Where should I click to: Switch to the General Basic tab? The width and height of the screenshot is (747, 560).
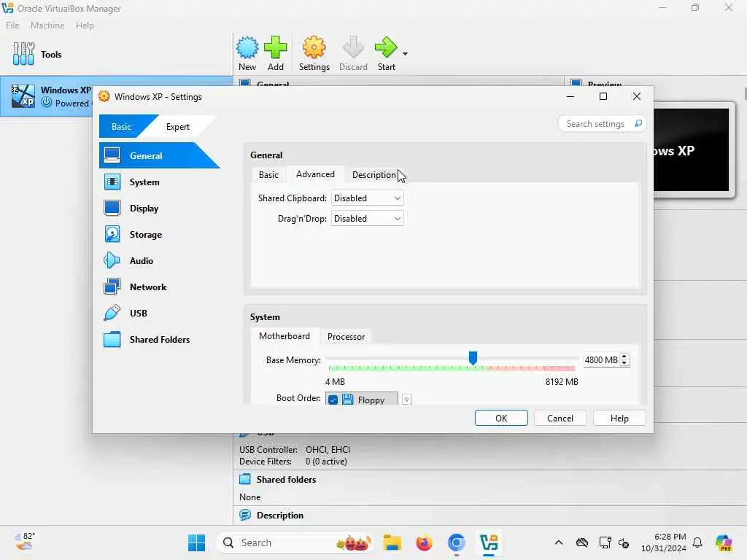point(268,175)
